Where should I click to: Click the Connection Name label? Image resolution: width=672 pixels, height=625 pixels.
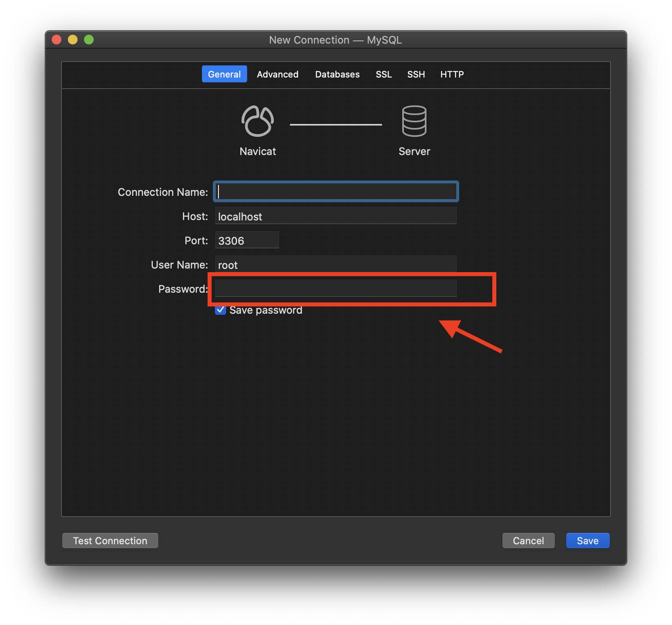163,192
